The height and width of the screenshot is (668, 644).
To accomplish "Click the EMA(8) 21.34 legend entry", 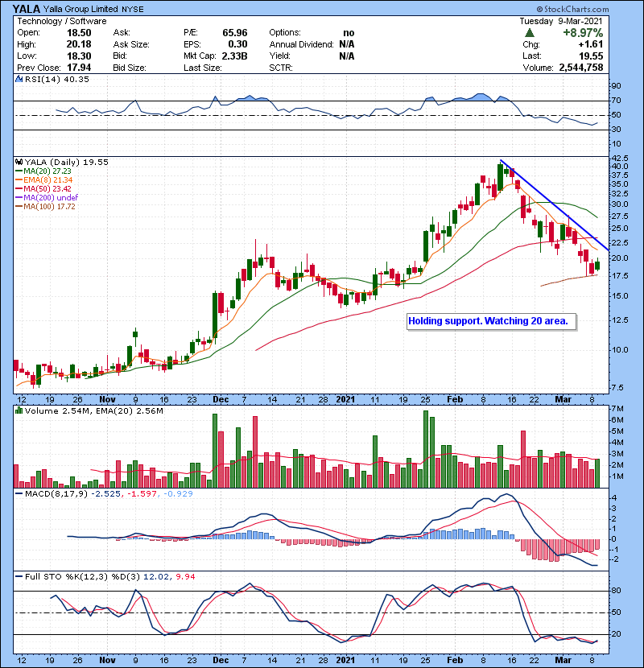I will pos(44,180).
